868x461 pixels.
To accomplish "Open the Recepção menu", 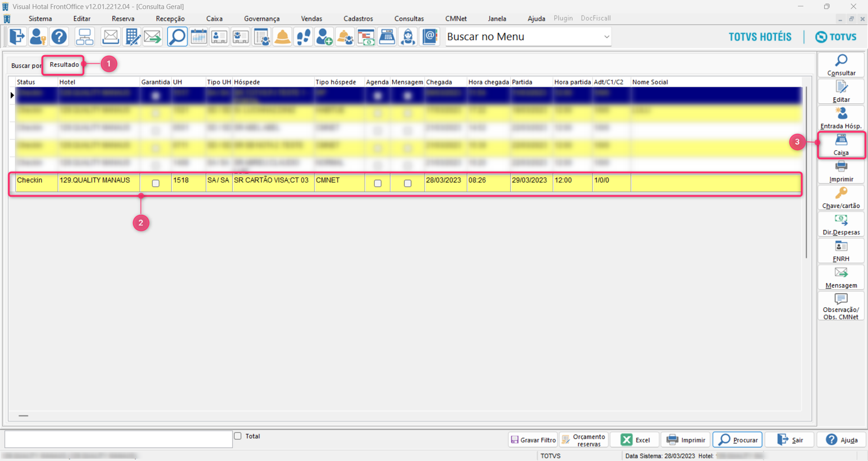I will (170, 19).
